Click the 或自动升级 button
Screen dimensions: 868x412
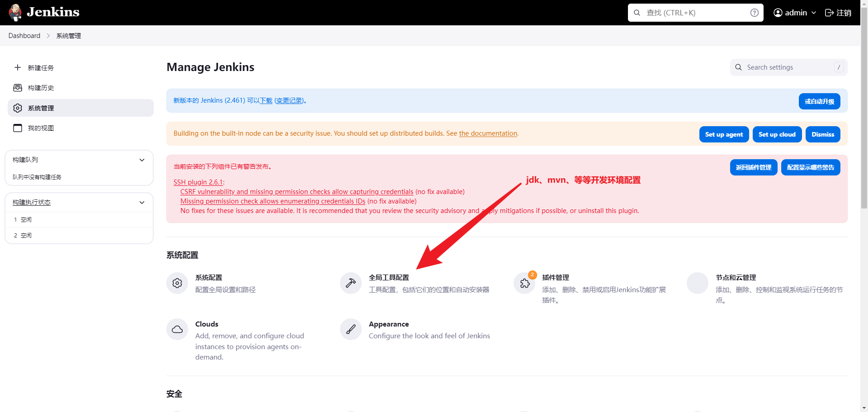[819, 101]
